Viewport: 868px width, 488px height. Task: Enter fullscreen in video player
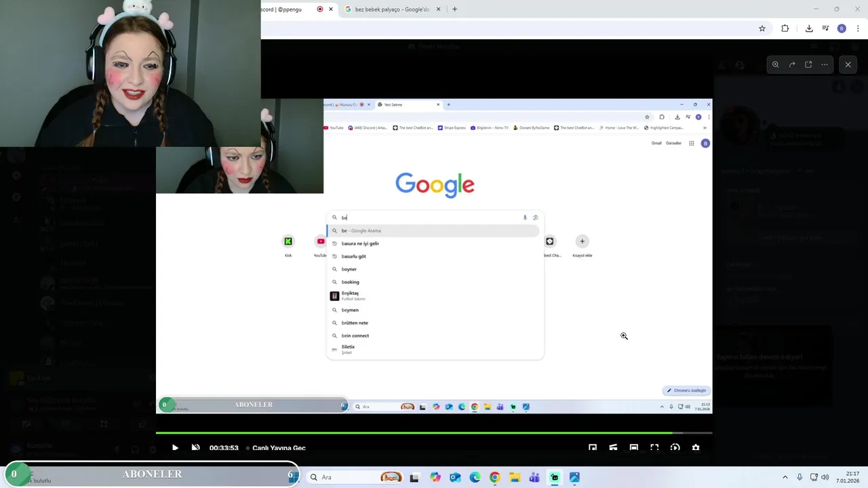tap(654, 447)
